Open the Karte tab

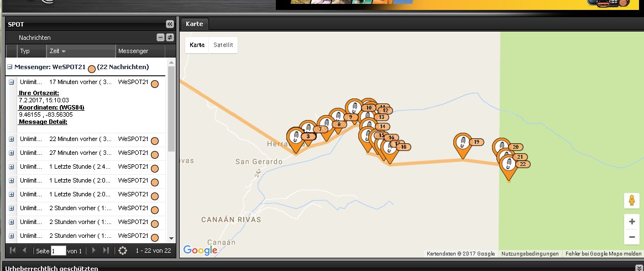(x=195, y=24)
